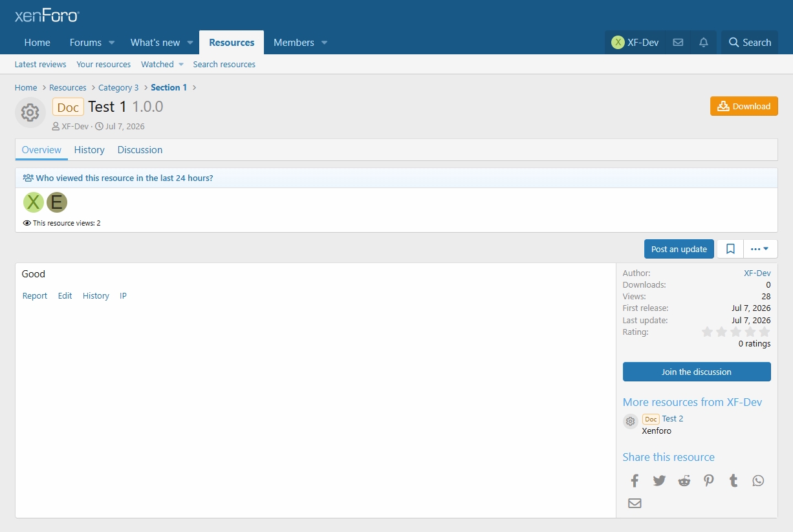The height and width of the screenshot is (532, 793).
Task: Click the Resources breadcrumb link
Action: coord(68,87)
